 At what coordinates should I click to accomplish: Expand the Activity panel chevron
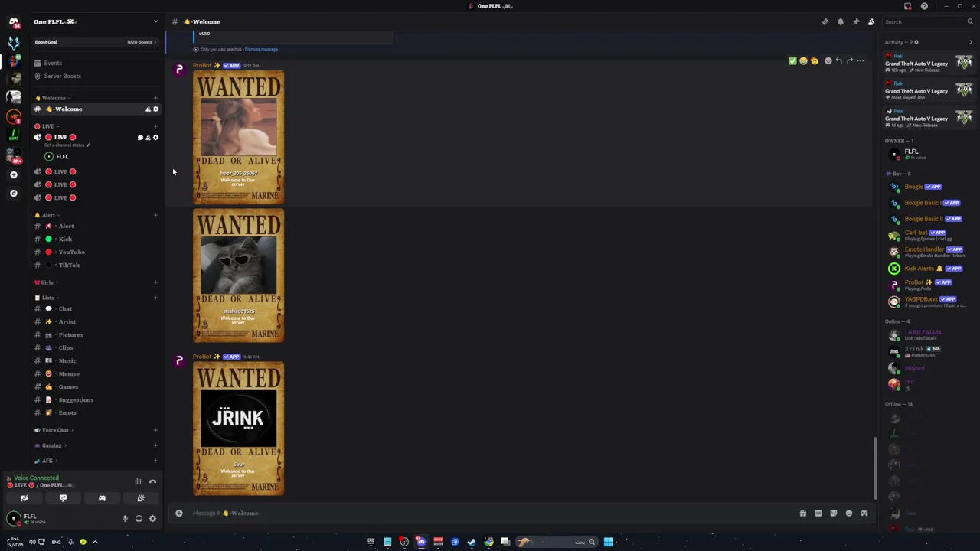971,42
